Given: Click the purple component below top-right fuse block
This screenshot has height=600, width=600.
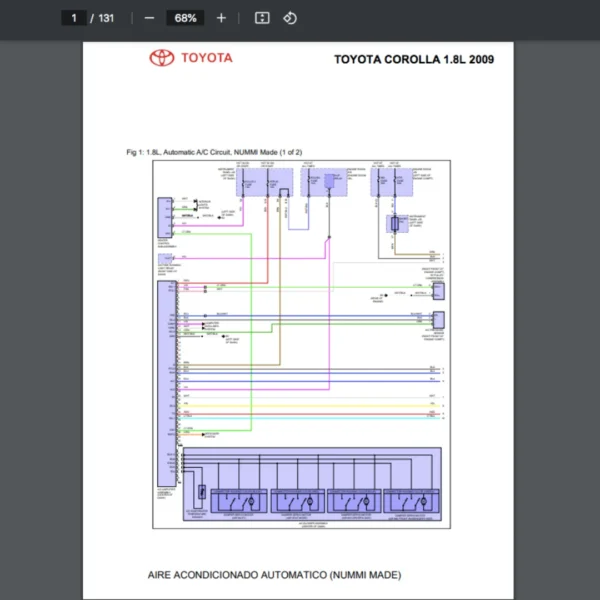Looking at the screenshot, I should pyautogui.click(x=398, y=224).
